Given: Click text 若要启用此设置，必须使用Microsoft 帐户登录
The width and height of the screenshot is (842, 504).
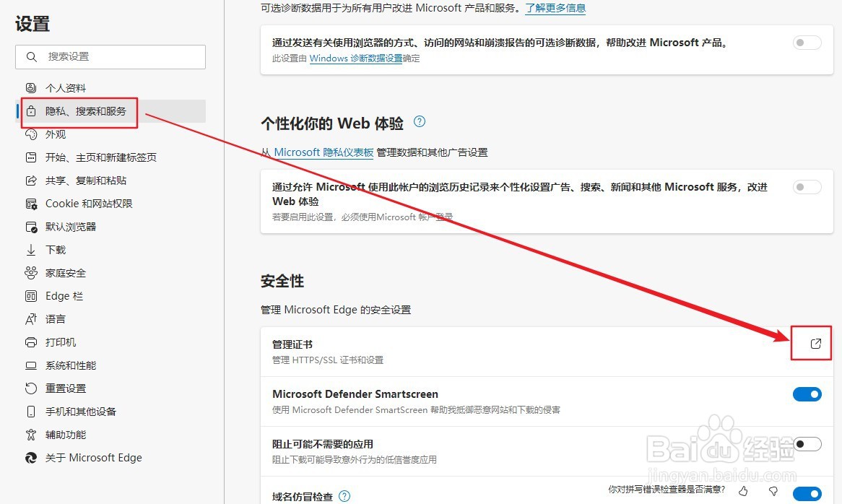Looking at the screenshot, I should 363,217.
